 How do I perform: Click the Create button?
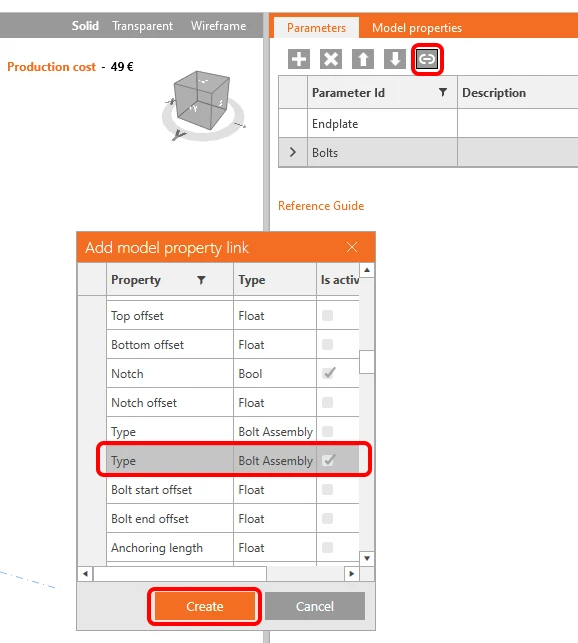pos(205,606)
